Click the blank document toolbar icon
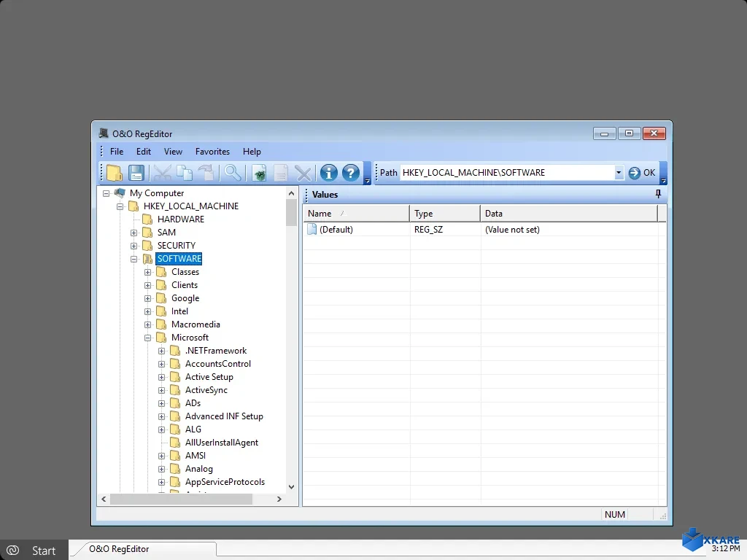Image resolution: width=747 pixels, height=560 pixels. click(x=281, y=174)
